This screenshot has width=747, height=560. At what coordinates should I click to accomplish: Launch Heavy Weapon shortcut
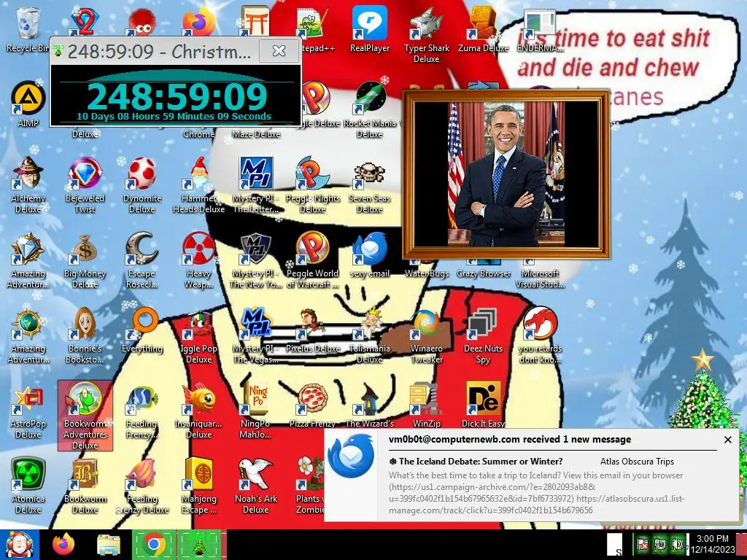tap(198, 260)
